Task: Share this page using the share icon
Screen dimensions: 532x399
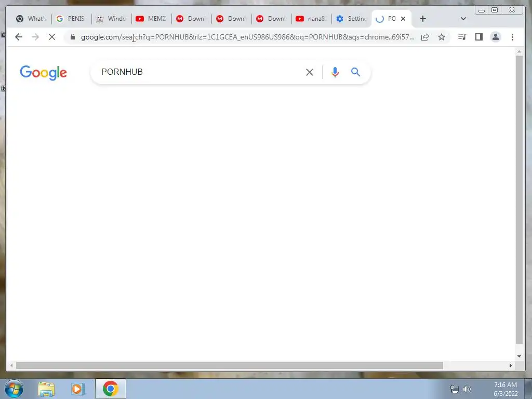Action: tap(425, 37)
